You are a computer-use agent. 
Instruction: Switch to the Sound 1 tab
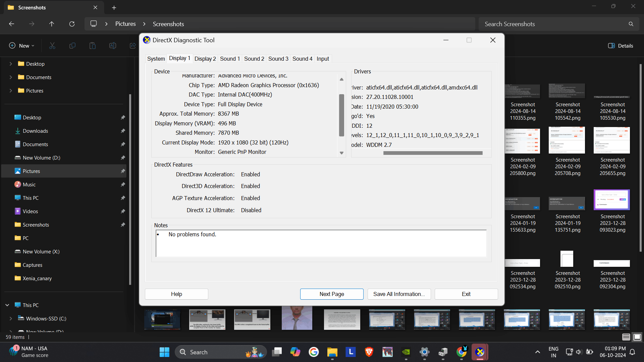230,59
